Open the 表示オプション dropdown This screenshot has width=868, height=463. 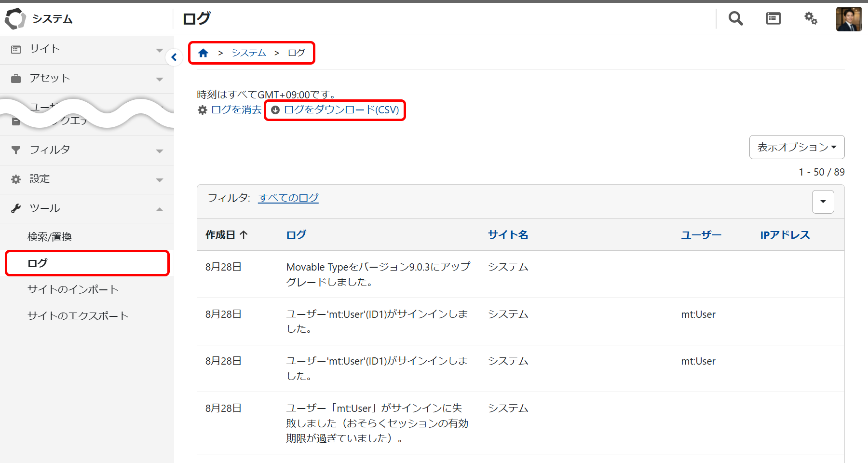pyautogui.click(x=796, y=147)
